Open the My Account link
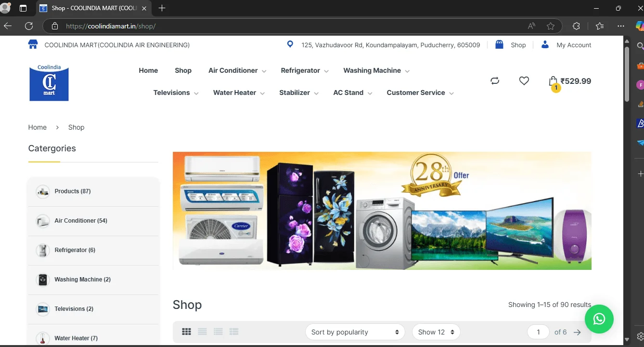 573,45
